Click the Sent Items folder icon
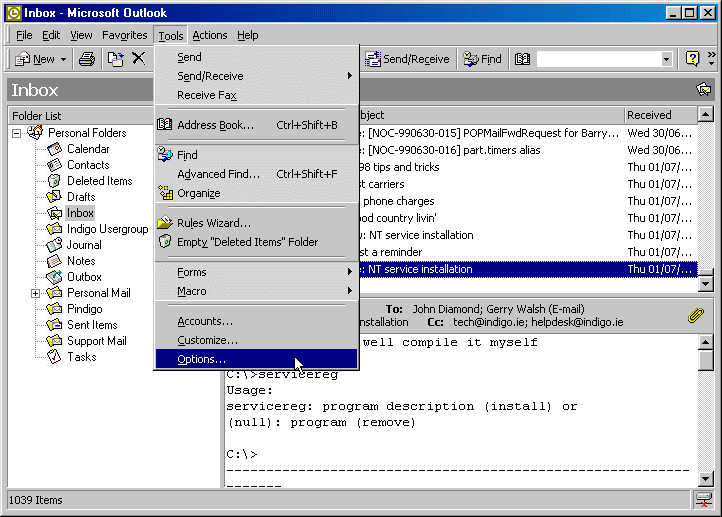 pyautogui.click(x=54, y=325)
